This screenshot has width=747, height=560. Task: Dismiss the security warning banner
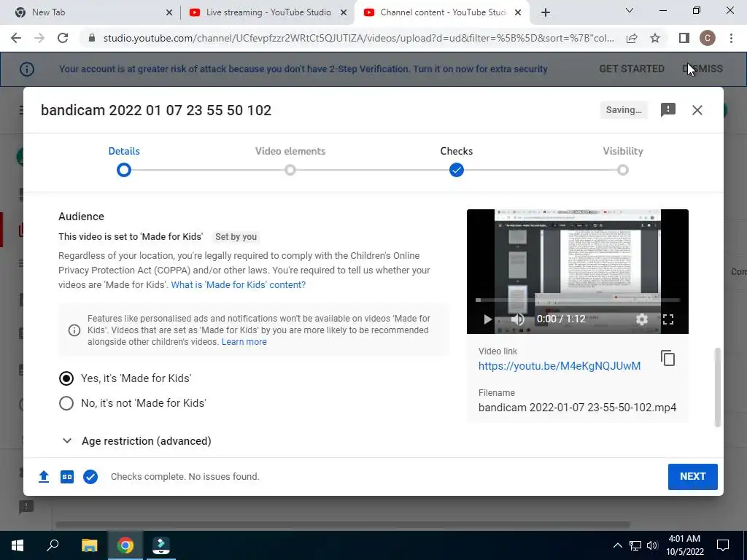[x=703, y=69]
